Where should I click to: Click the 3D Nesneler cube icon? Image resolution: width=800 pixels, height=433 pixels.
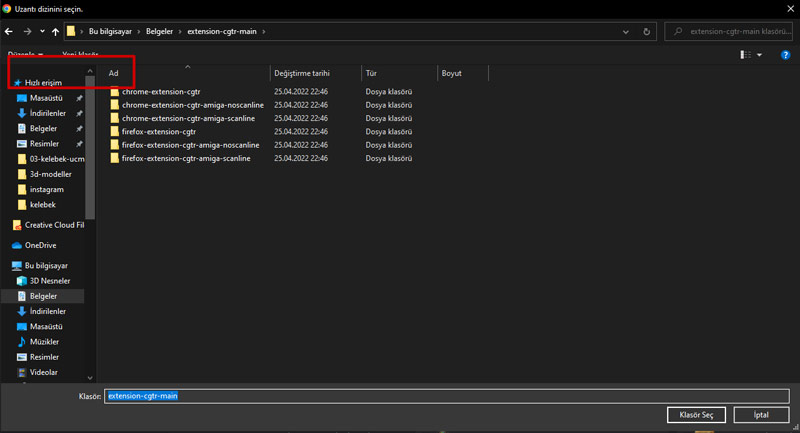tap(21, 281)
